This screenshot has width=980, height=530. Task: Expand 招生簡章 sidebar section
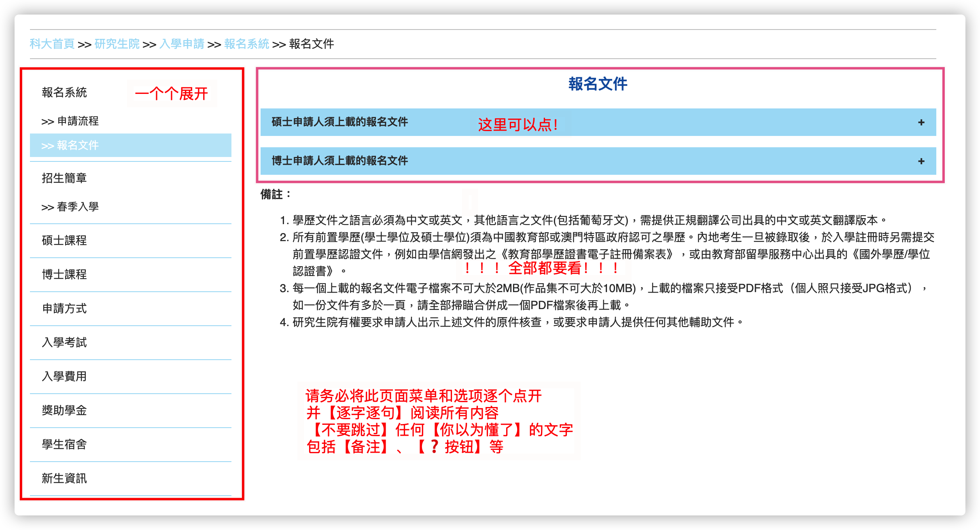64,178
